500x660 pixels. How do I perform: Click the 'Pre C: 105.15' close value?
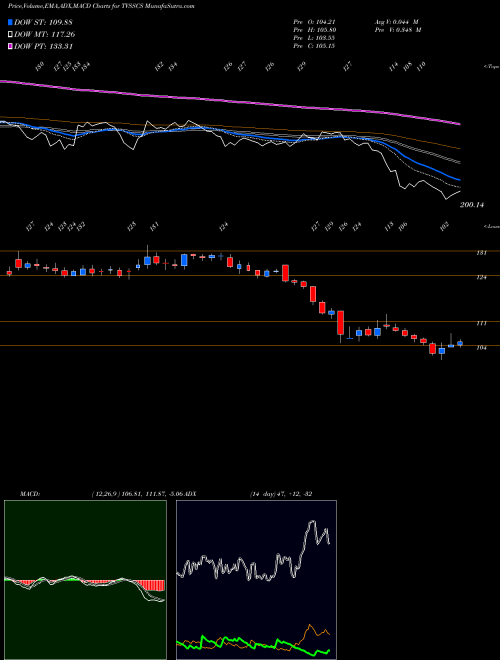(x=314, y=46)
